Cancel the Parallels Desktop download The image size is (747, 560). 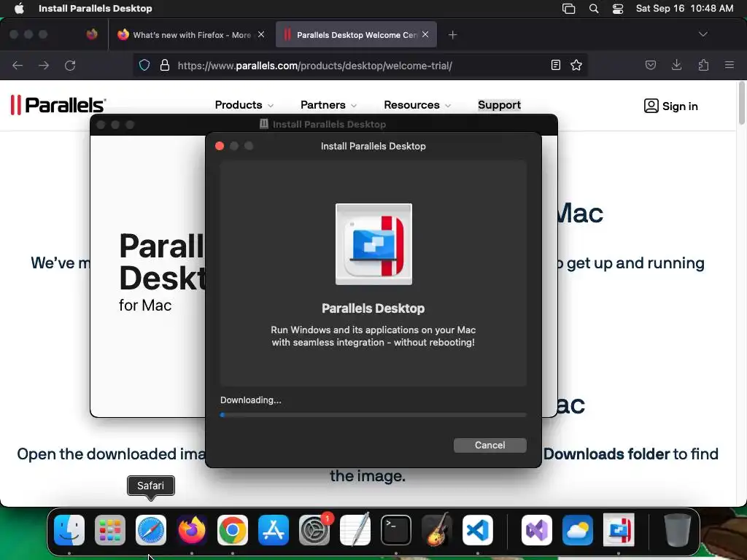489,446
